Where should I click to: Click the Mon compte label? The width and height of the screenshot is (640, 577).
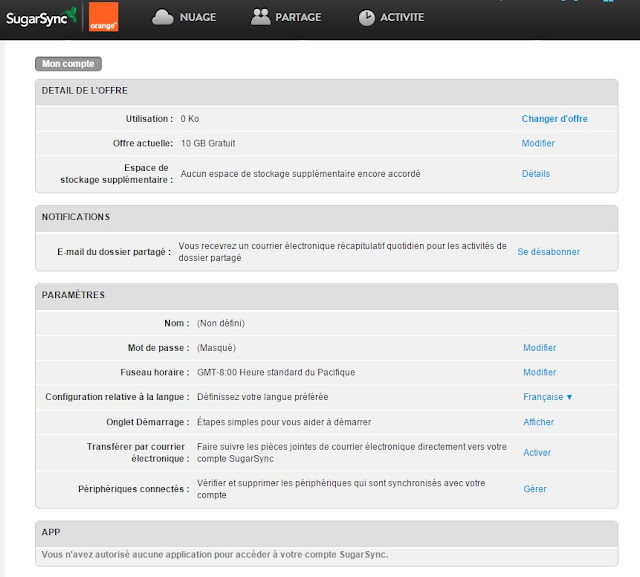[68, 64]
